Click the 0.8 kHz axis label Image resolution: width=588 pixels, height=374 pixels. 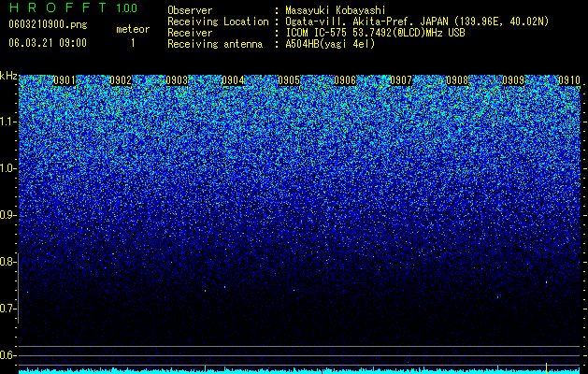tap(7, 262)
